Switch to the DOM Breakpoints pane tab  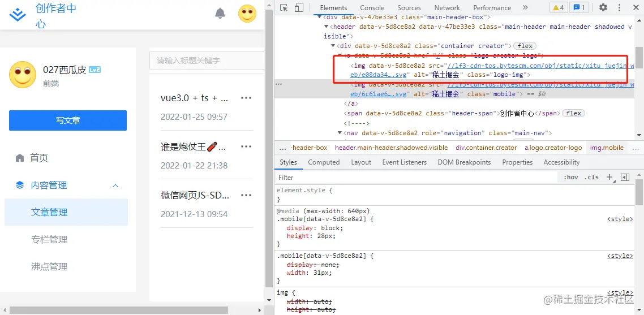pyautogui.click(x=464, y=162)
